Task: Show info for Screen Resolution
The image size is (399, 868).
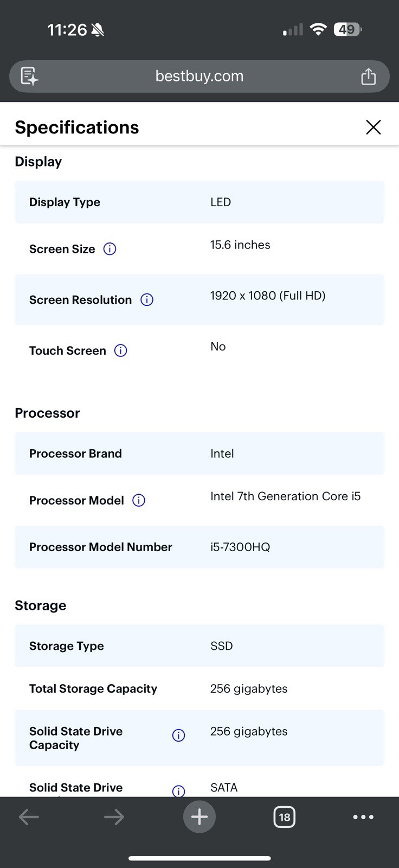Action: tap(147, 299)
